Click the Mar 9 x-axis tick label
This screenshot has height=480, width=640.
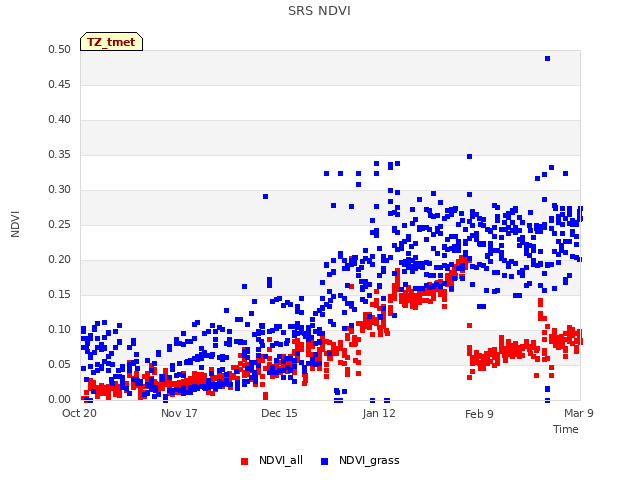pyautogui.click(x=579, y=413)
